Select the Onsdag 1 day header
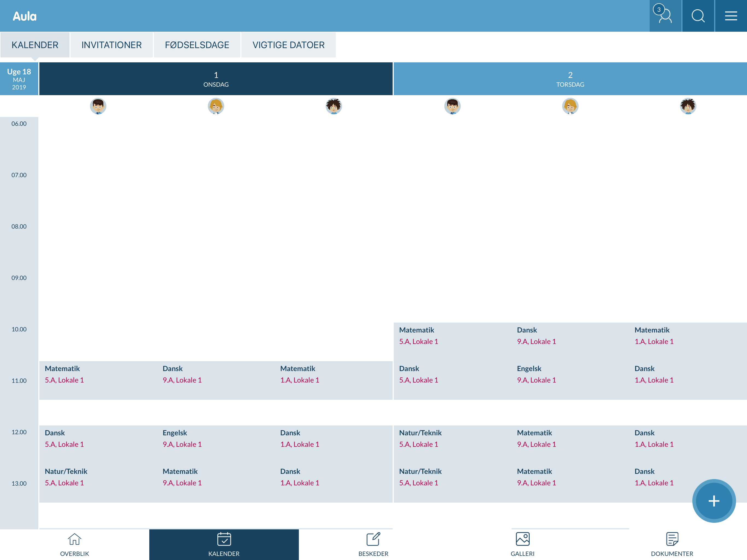This screenshot has height=560, width=747. (216, 79)
